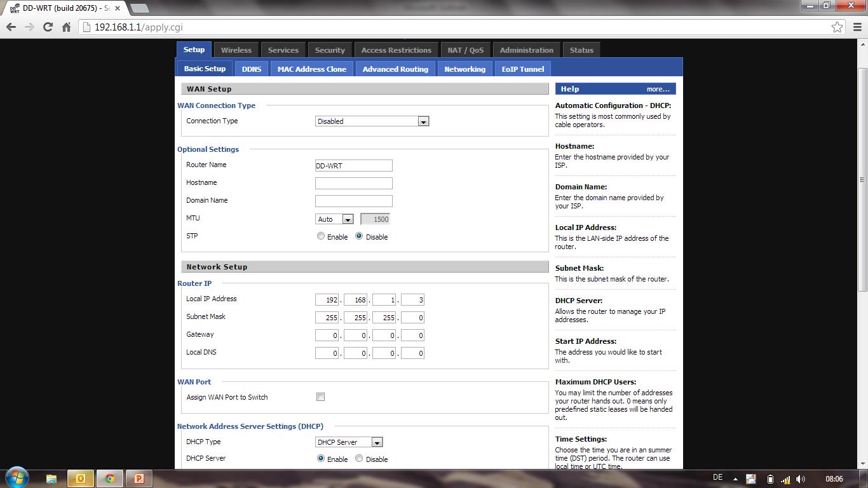Click in the Hostname field

354,183
